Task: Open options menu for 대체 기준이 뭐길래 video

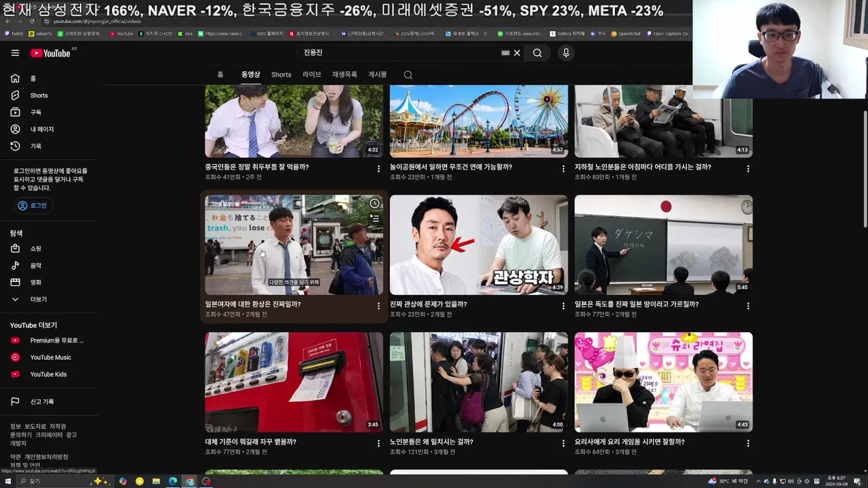Action: (378, 443)
